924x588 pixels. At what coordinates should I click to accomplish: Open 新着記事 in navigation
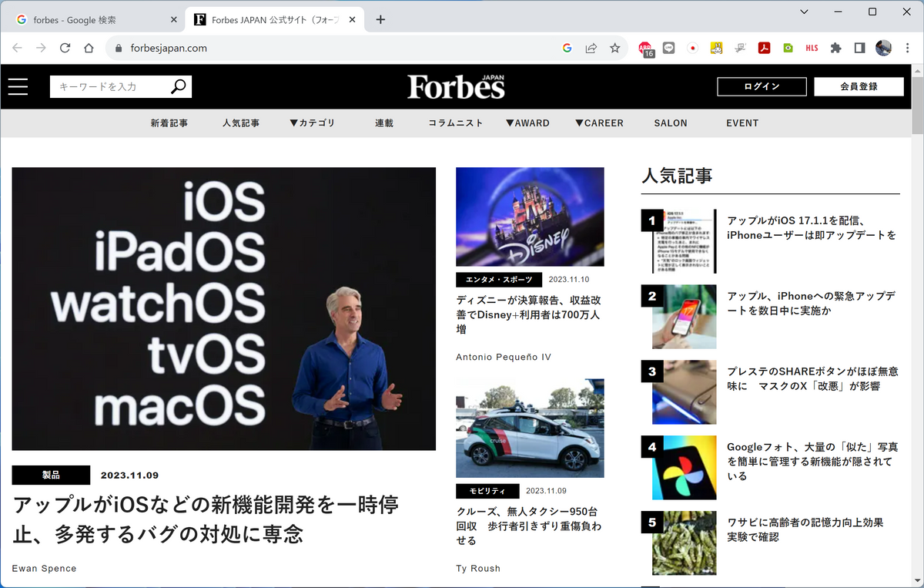pos(169,123)
